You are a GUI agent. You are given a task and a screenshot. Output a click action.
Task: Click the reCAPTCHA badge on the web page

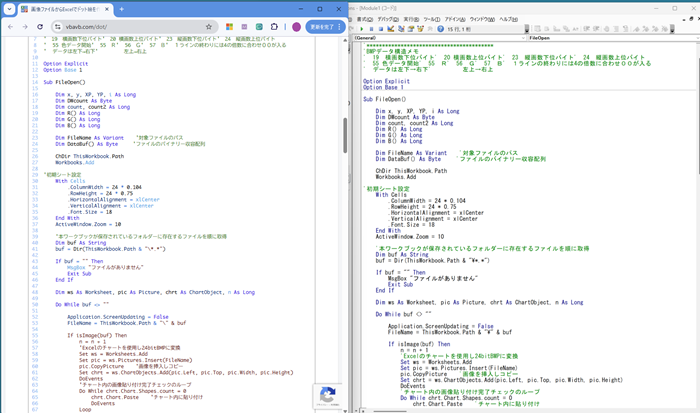click(x=328, y=395)
